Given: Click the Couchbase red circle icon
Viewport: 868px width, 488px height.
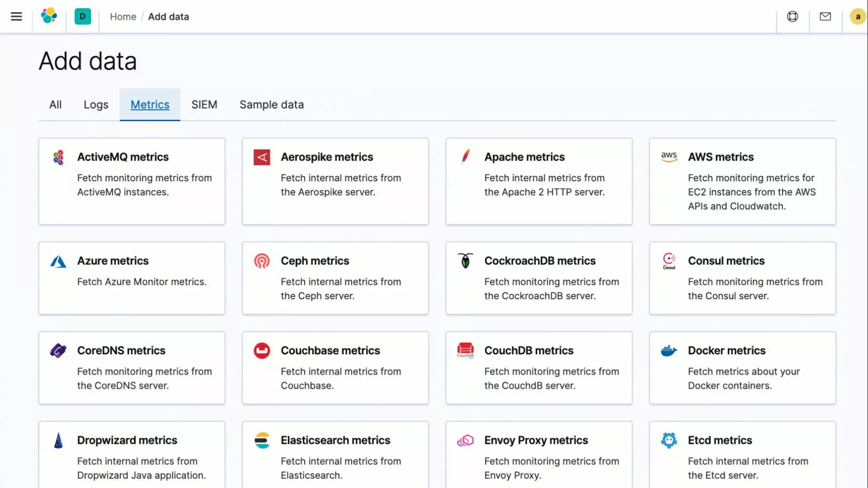Looking at the screenshot, I should (x=262, y=351).
